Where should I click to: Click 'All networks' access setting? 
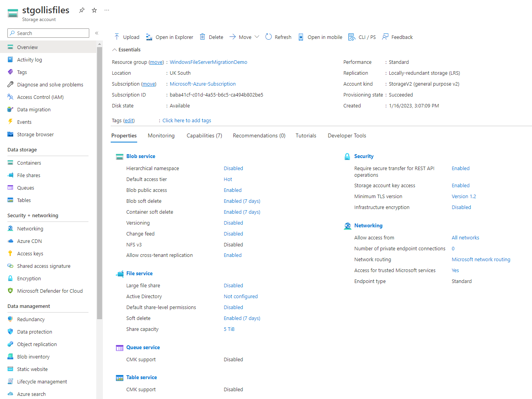click(465, 237)
